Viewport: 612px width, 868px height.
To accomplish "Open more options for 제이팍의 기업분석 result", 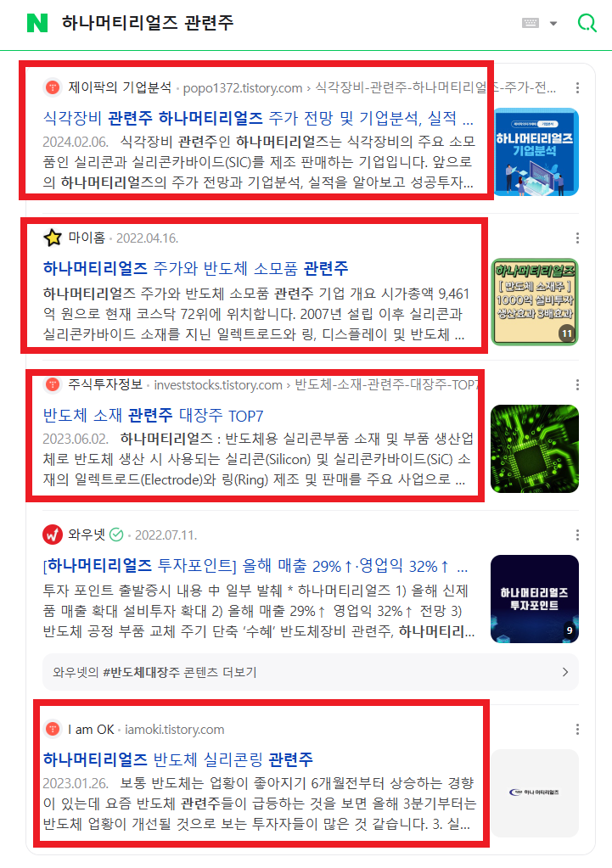I will click(577, 87).
